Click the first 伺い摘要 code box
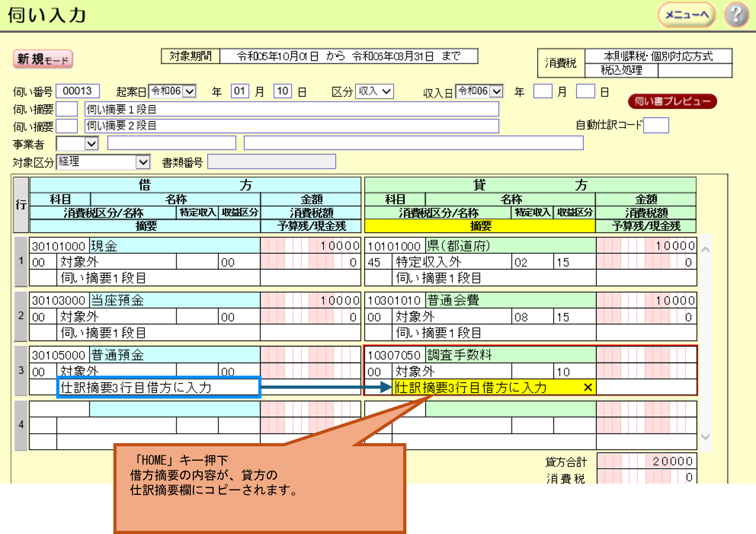 (x=67, y=109)
